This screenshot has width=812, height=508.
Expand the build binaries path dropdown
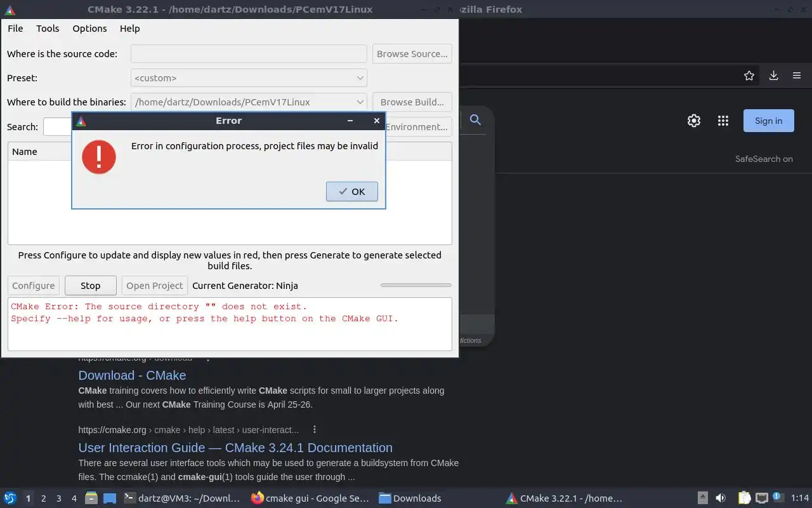coord(249,102)
